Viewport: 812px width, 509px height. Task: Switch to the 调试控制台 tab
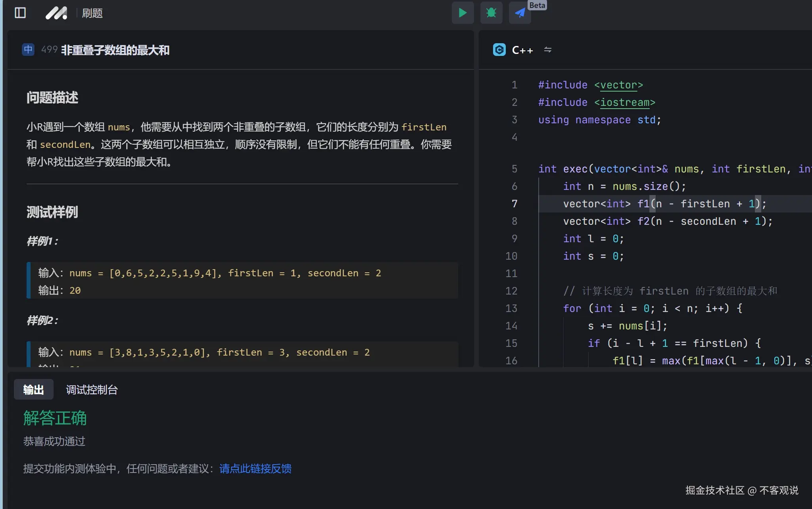[92, 390]
